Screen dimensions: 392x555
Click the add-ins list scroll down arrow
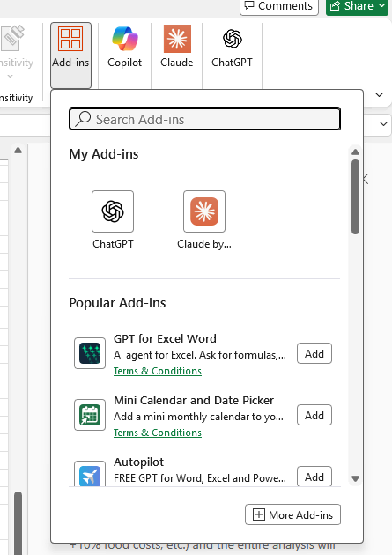(356, 479)
